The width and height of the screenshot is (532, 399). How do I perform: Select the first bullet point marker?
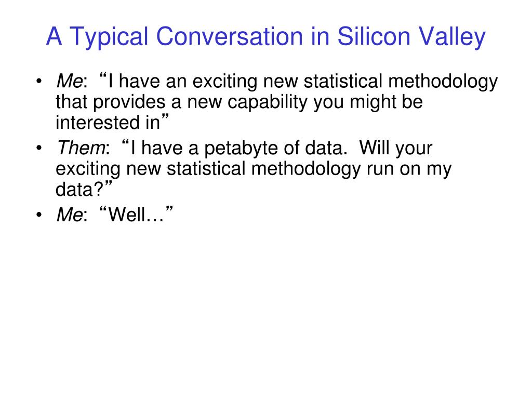click(x=39, y=82)
